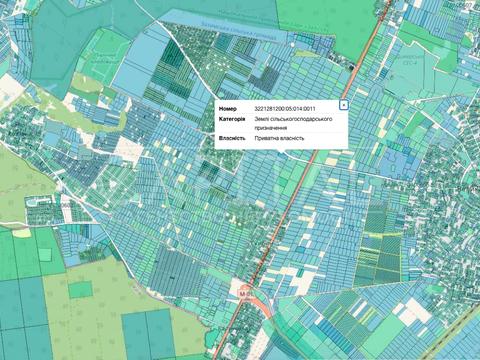Select the cadastral number 3221281200:05:014:0011
Image resolution: width=480 pixels, height=360 pixels.
point(285,109)
